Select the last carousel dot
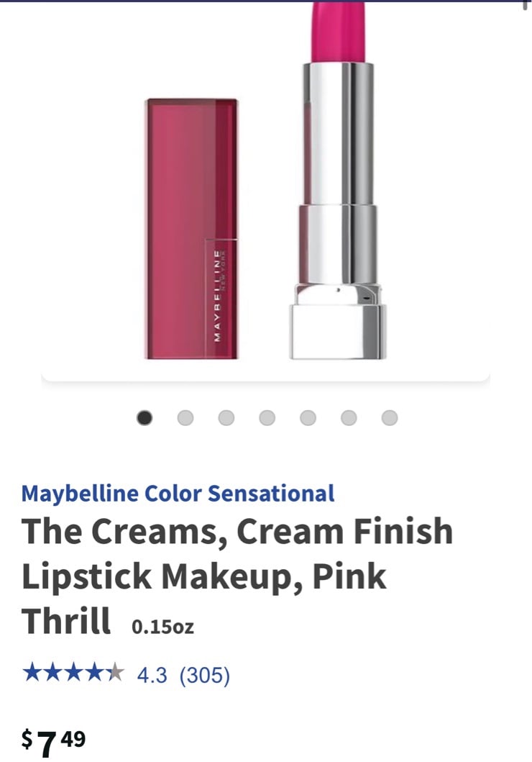Image resolution: width=532 pixels, height=762 pixels. point(389,417)
